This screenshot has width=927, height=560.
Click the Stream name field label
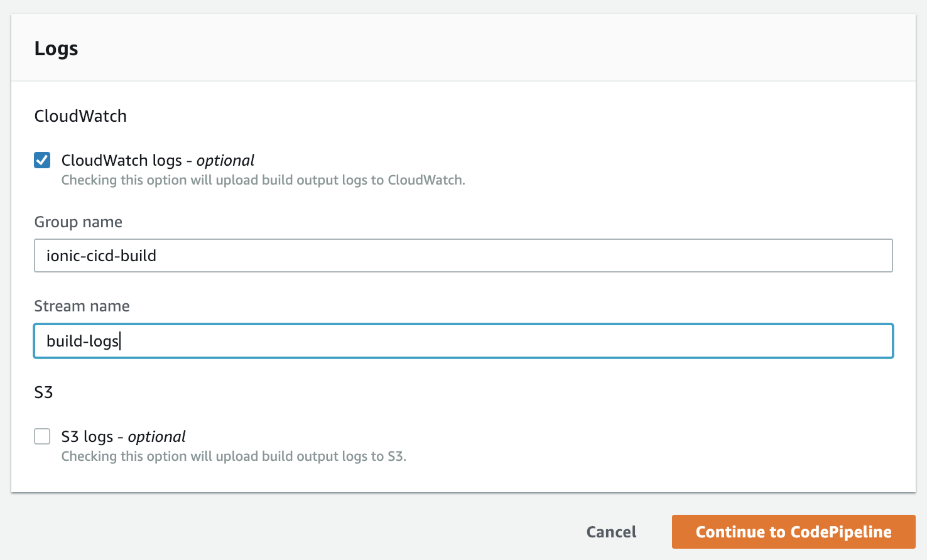click(82, 306)
